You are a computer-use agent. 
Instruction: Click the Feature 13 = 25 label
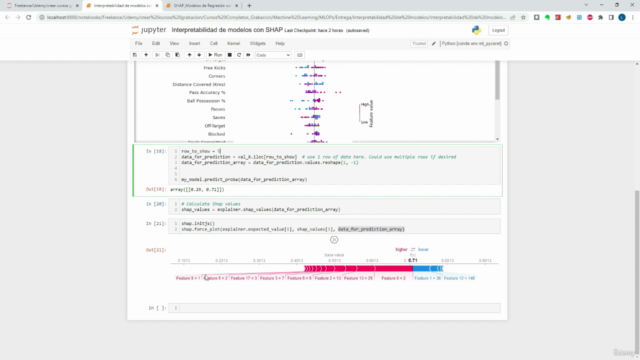tap(358, 278)
